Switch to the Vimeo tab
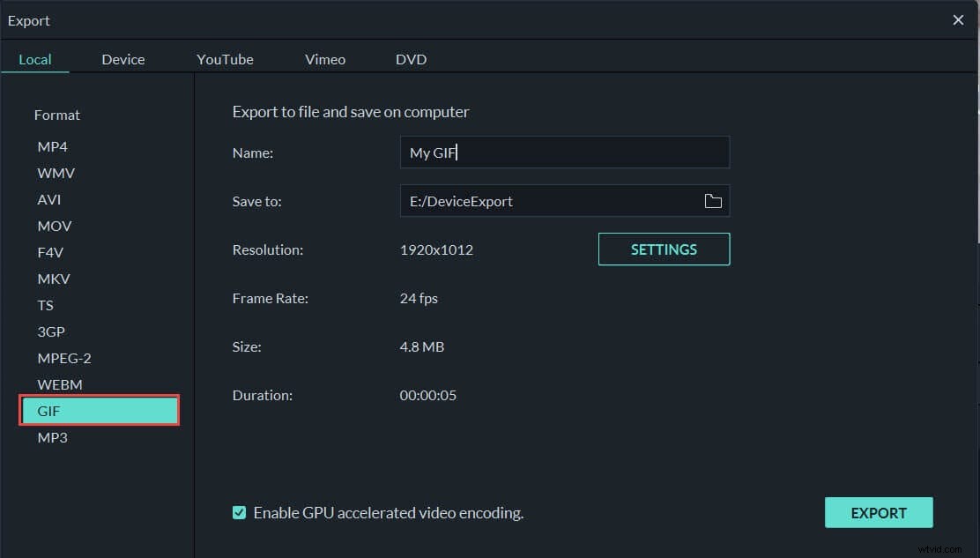The height and width of the screenshot is (558, 980). pyautogui.click(x=324, y=59)
